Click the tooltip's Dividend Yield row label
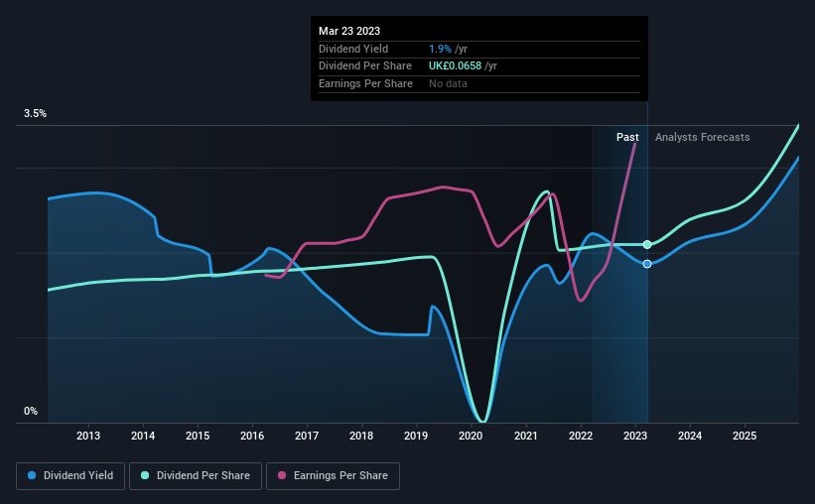The image size is (815, 504). 353,49
